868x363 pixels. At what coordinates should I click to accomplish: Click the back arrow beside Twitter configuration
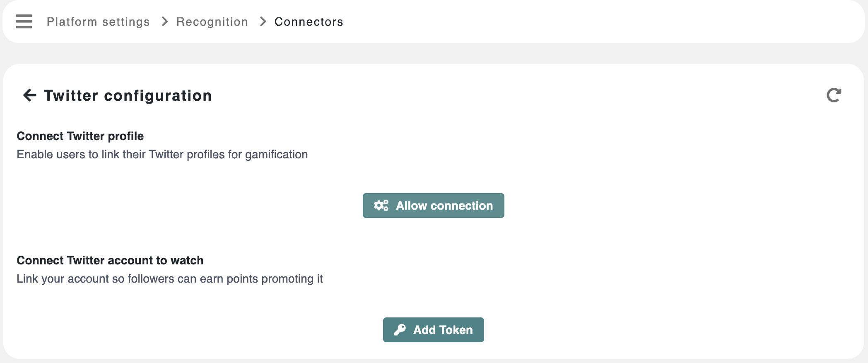click(x=30, y=95)
